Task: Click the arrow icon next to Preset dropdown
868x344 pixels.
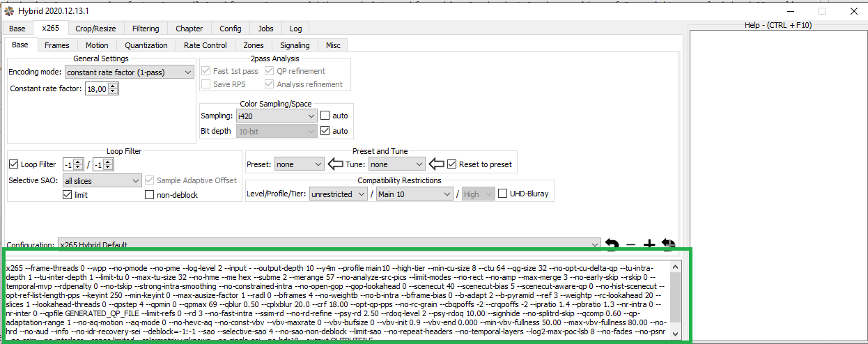Action: click(335, 164)
